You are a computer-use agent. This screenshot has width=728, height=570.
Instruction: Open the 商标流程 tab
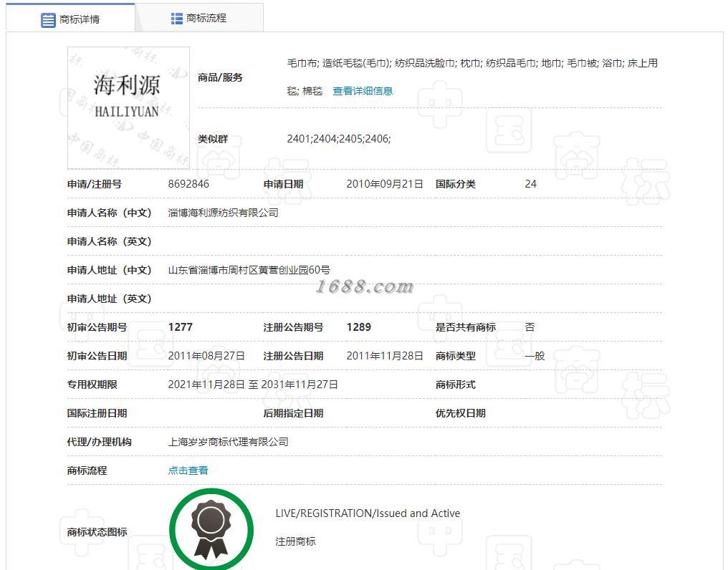click(200, 18)
